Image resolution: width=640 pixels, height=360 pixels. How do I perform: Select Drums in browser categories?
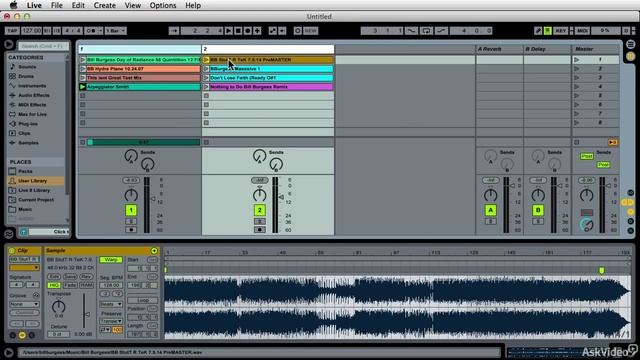click(26, 76)
